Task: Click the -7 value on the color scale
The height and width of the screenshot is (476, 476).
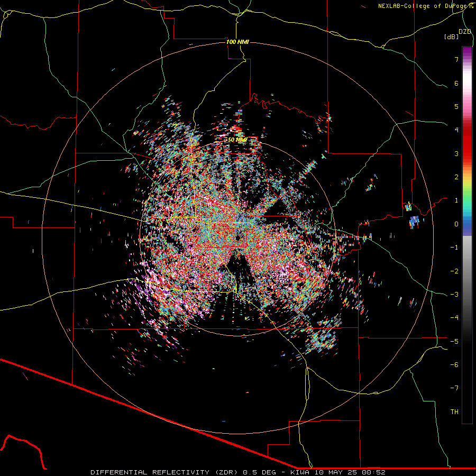Action: pyautogui.click(x=454, y=388)
